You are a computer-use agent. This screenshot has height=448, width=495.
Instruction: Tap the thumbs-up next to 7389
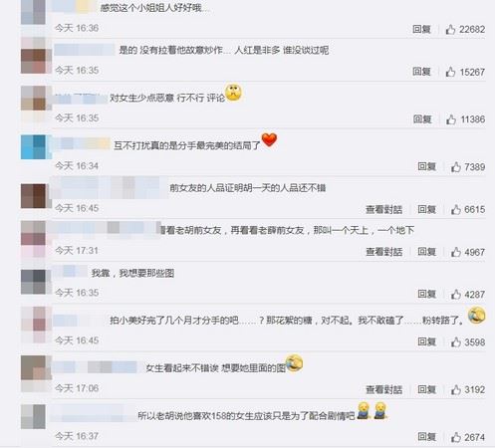click(x=456, y=167)
